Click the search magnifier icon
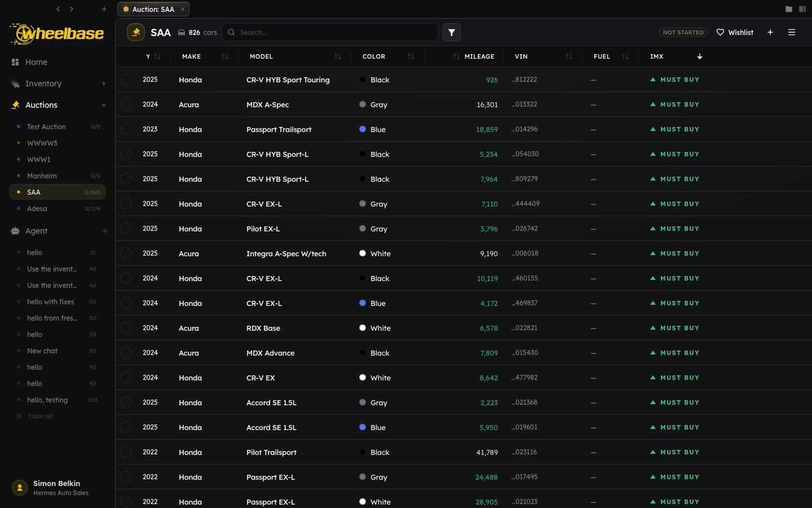812x508 pixels. [231, 32]
